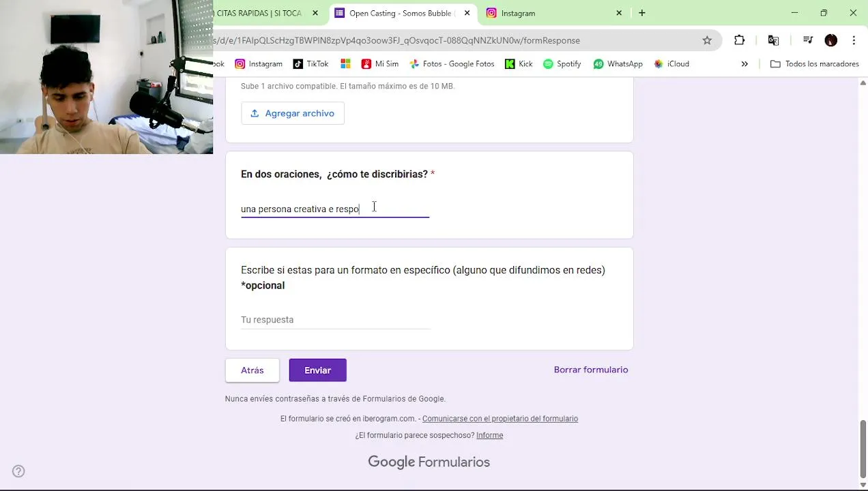868x491 pixels.
Task: Click Borrar formulario
Action: [x=591, y=370]
